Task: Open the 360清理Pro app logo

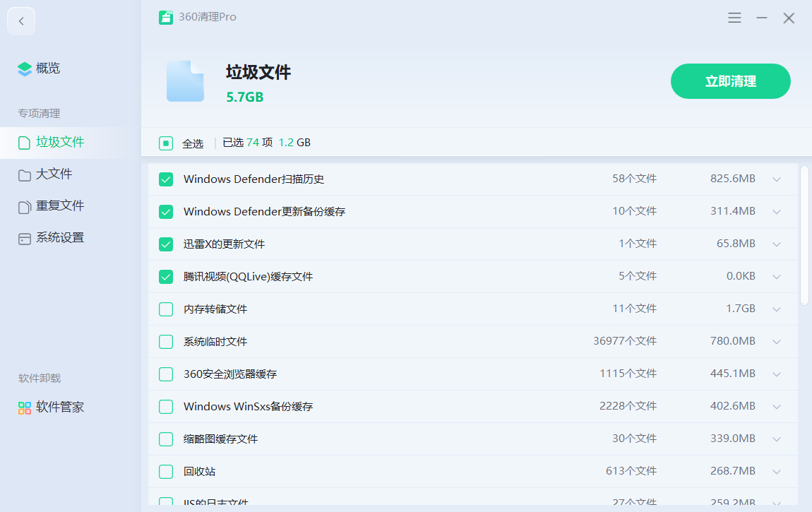Action: 166,17
